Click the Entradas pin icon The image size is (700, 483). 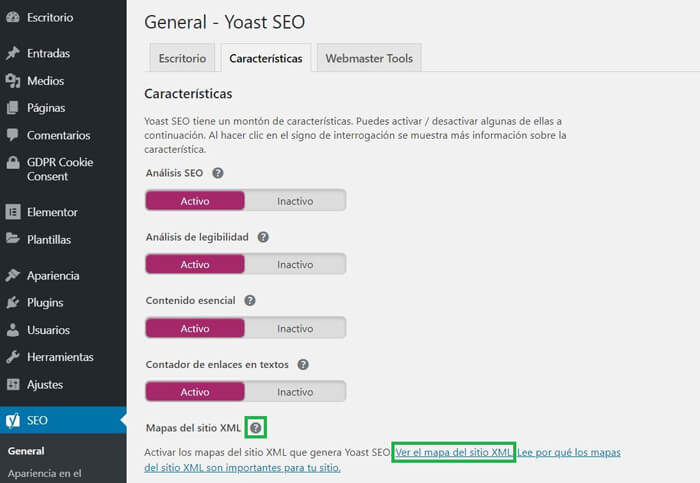pyautogui.click(x=13, y=53)
